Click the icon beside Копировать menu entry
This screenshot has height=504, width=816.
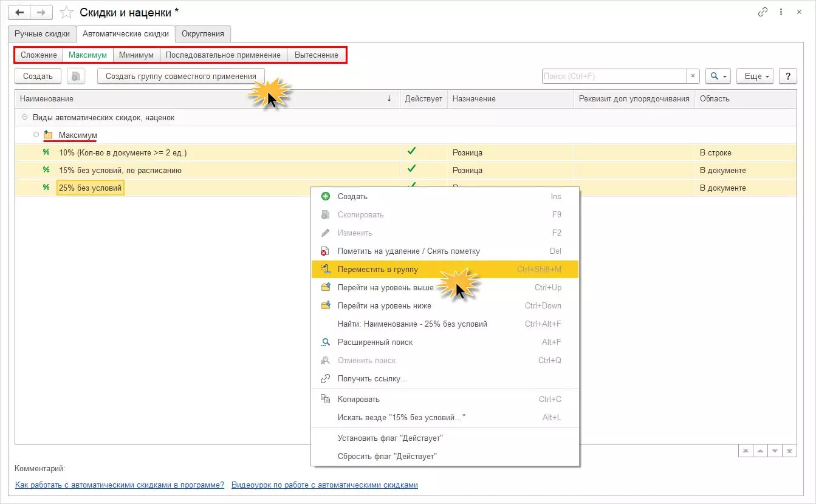325,399
